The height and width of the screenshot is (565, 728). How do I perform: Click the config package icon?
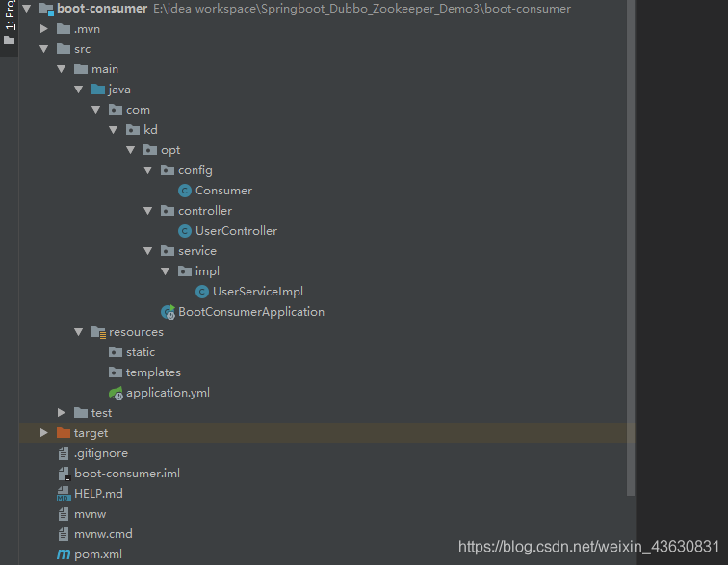pyautogui.click(x=168, y=170)
